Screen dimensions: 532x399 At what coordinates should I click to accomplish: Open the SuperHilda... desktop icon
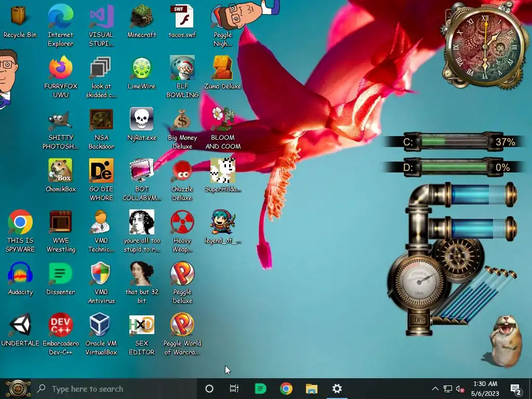(x=222, y=175)
